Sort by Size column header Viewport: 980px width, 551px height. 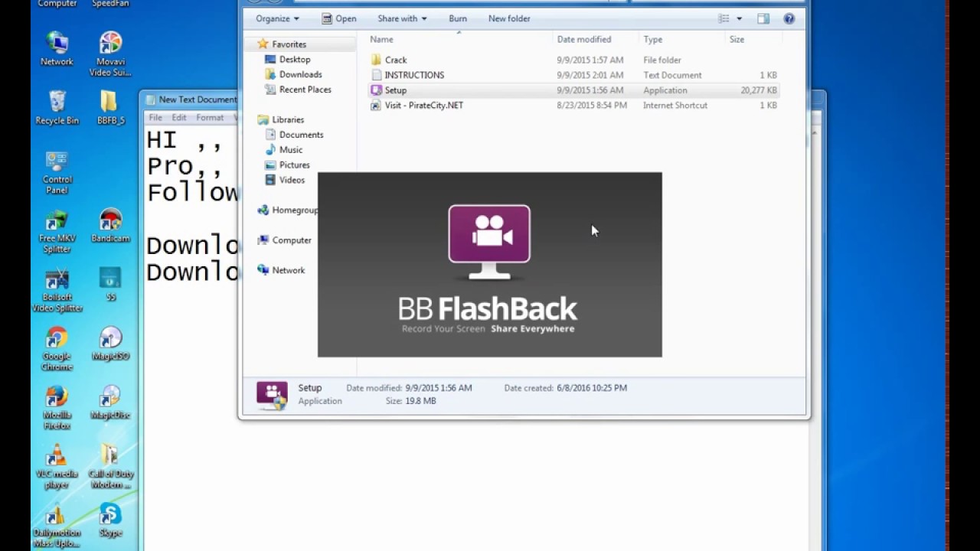click(x=754, y=39)
